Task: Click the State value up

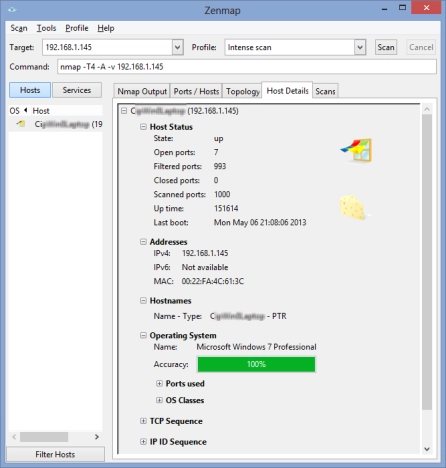Action: 219,139
